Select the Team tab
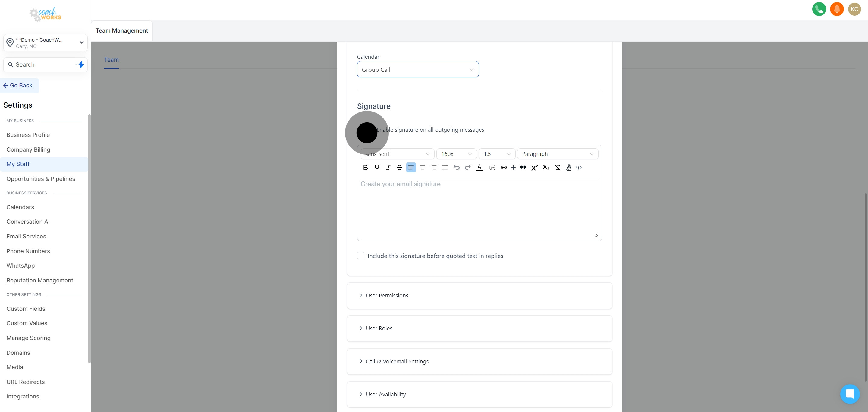This screenshot has height=412, width=868. point(111,60)
